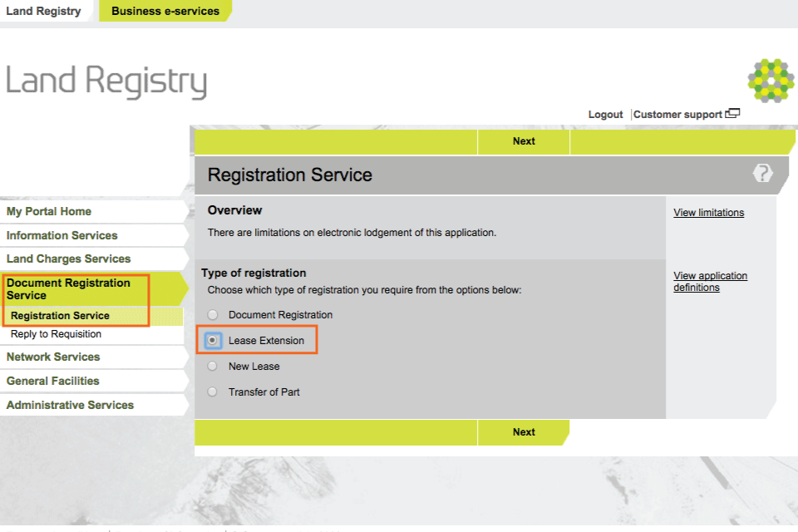The image size is (798, 532).
Task: Select the Lease Extension radio option
Action: 213,340
